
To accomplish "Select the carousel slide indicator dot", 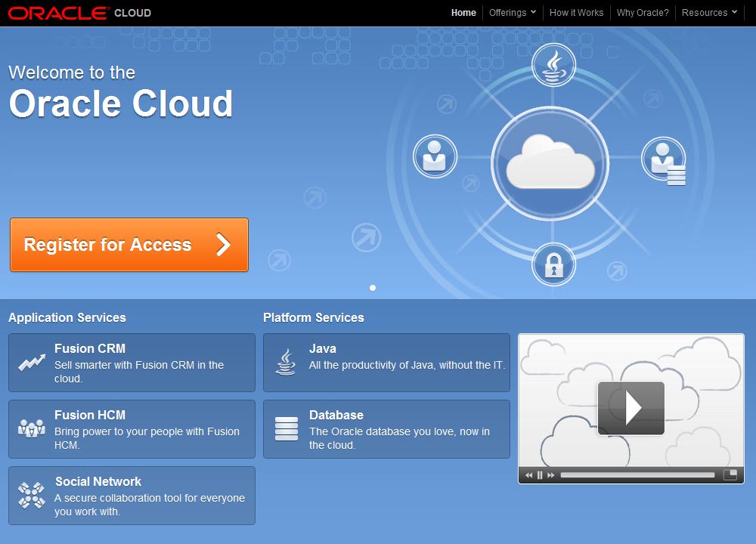I will click(x=373, y=288).
